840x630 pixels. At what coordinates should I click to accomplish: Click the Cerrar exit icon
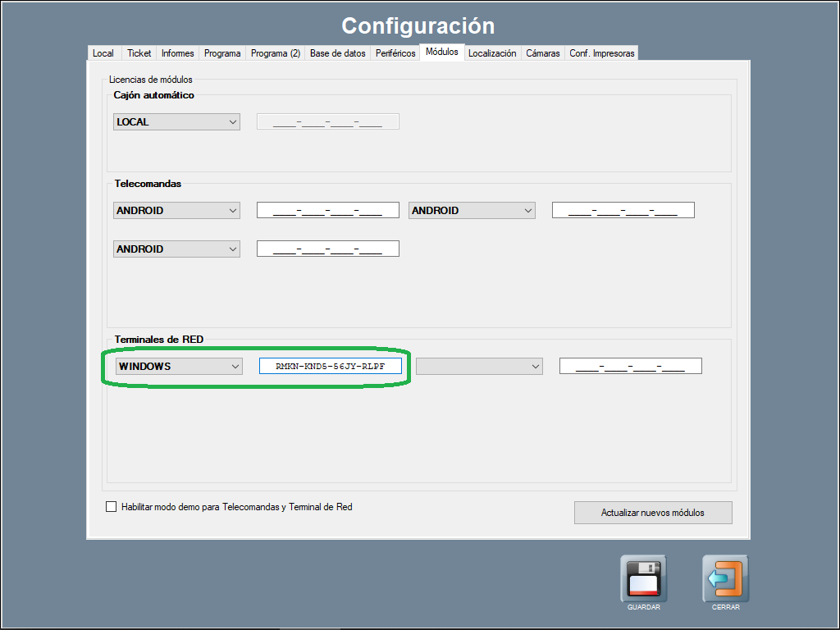(x=725, y=578)
